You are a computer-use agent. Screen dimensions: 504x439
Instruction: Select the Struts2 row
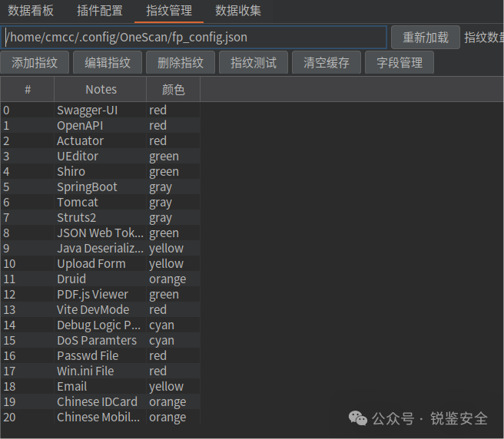[101, 218]
